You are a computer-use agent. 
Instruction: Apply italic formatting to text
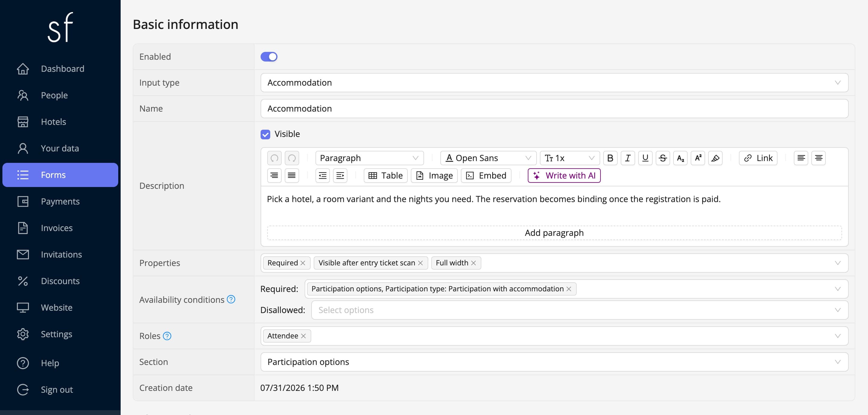point(627,158)
